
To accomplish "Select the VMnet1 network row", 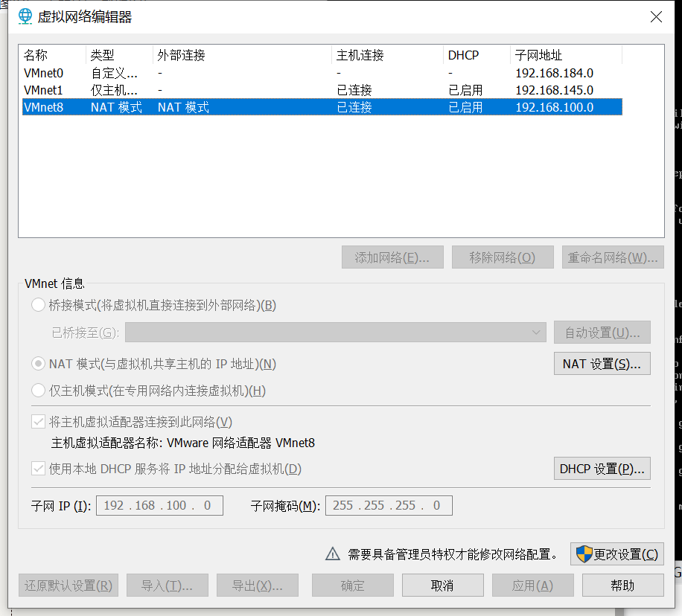I will [x=44, y=90].
